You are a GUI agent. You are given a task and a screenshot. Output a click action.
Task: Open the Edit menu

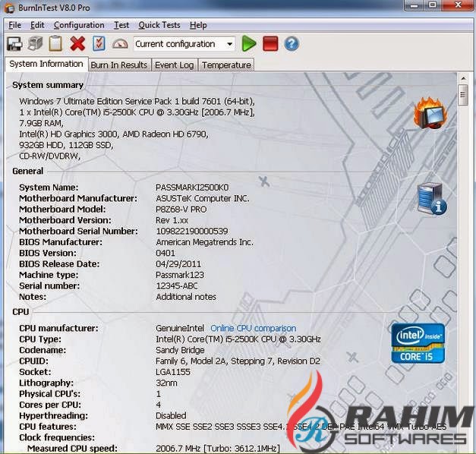click(37, 25)
